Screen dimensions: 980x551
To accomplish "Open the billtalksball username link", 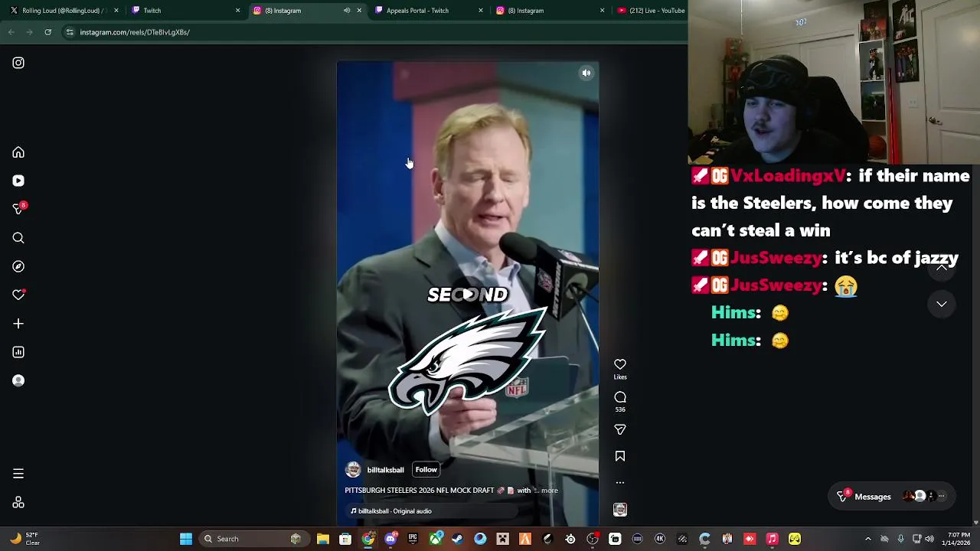I will point(385,470).
